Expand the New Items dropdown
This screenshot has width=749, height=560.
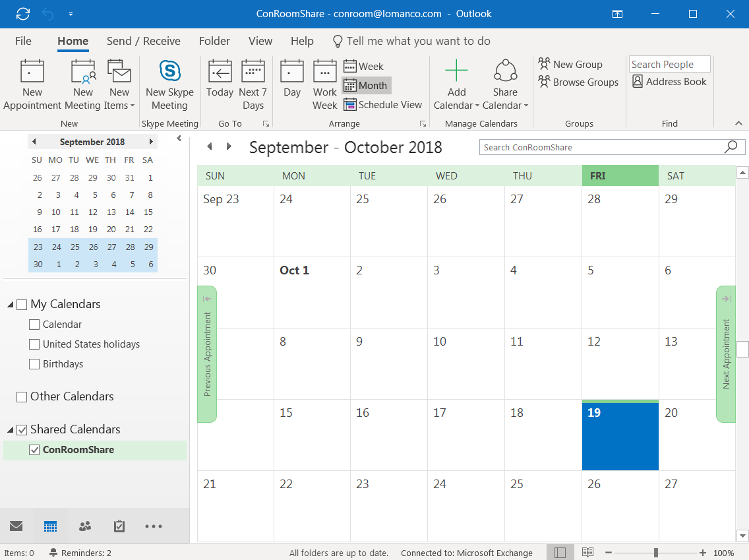[119, 99]
